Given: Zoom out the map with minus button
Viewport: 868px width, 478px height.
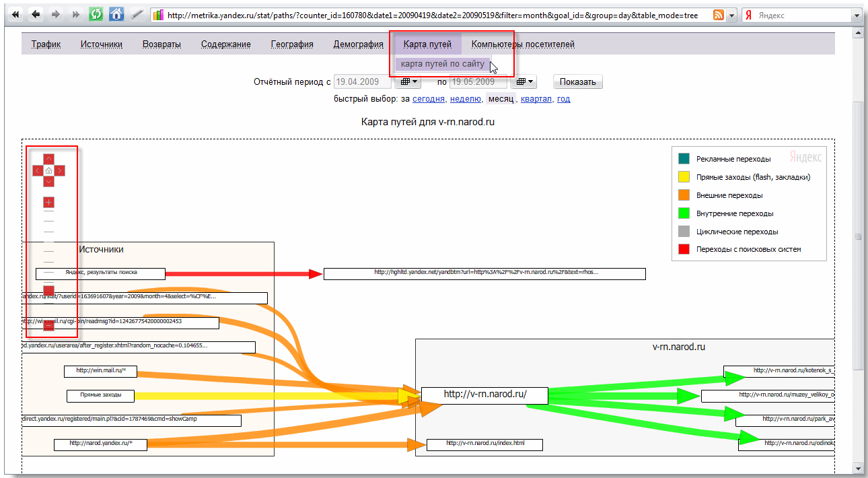Looking at the screenshot, I should point(48,326).
